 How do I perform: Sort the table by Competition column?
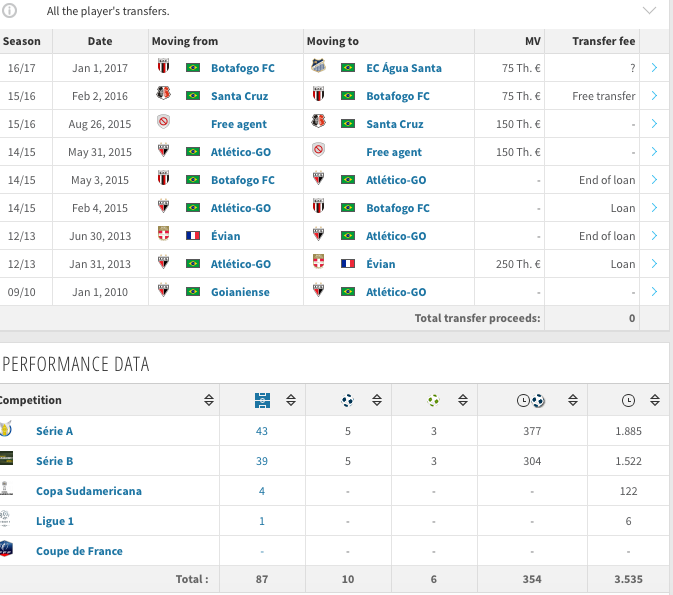pyautogui.click(x=209, y=400)
